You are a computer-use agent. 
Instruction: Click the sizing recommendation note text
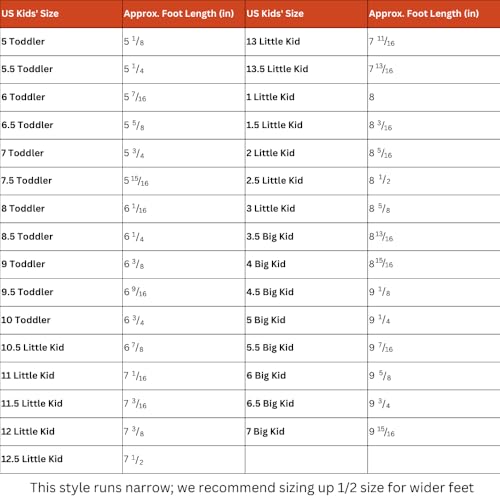pyautogui.click(x=252, y=488)
